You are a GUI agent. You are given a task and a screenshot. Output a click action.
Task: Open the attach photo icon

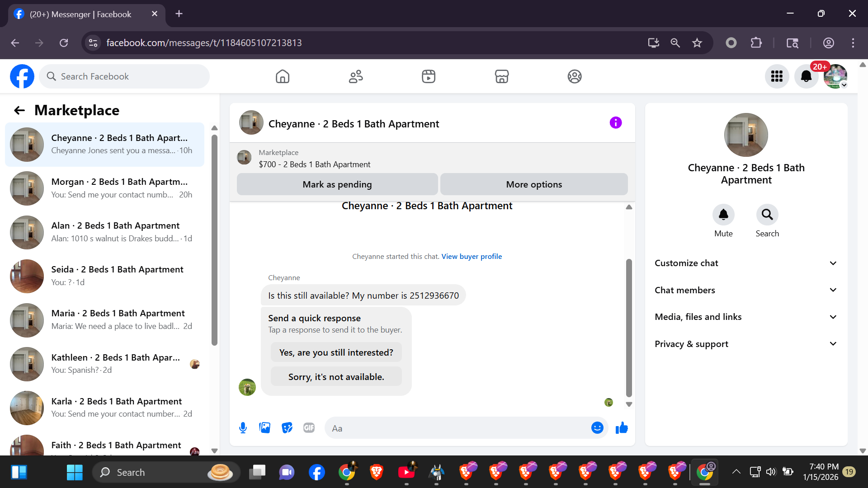pyautogui.click(x=265, y=428)
